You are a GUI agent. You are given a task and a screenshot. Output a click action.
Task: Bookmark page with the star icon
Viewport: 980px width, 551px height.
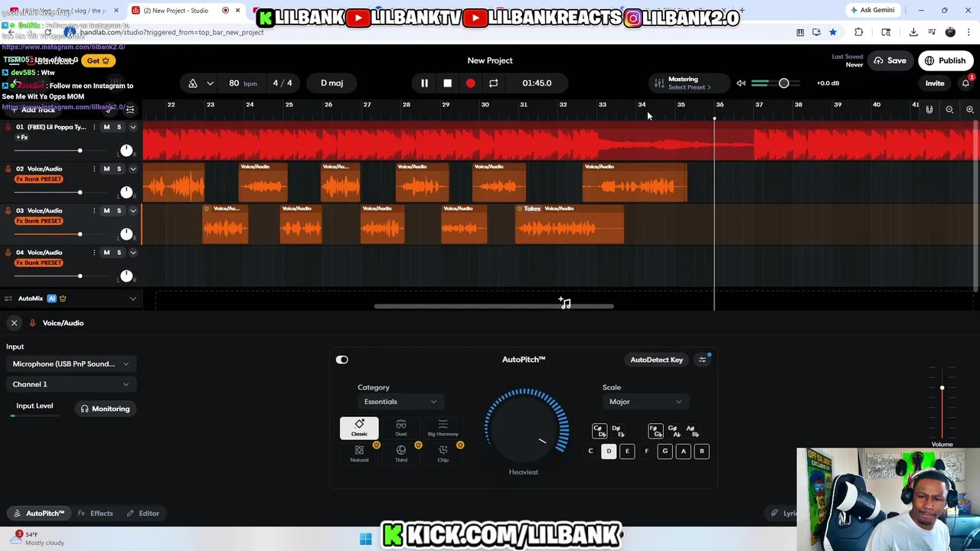[x=833, y=32]
